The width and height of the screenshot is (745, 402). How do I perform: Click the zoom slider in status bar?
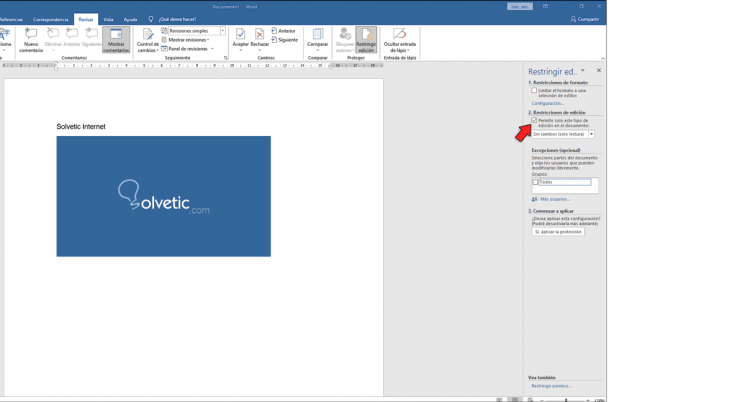point(565,400)
